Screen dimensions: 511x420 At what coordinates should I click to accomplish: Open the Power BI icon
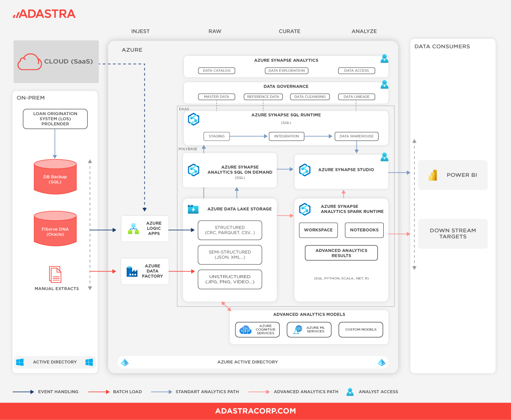point(433,175)
